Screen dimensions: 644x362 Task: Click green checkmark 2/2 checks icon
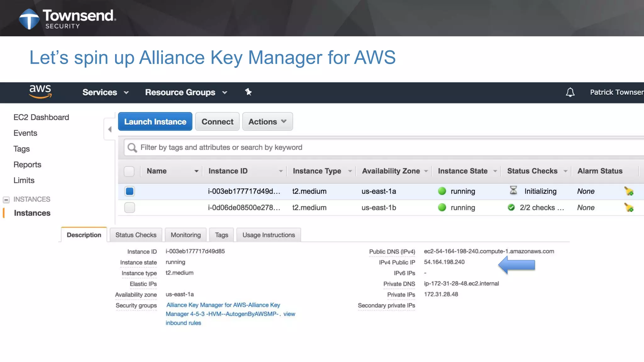pos(511,207)
